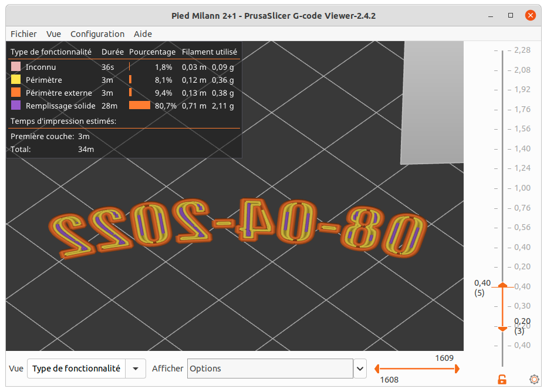Toggle the Remplissage solide purple swatch

(16, 105)
